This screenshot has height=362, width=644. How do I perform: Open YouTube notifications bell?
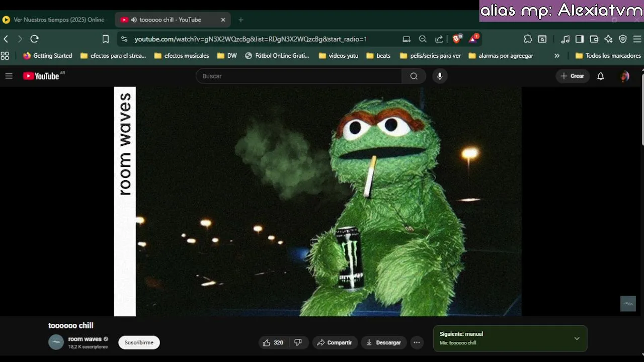(x=600, y=76)
